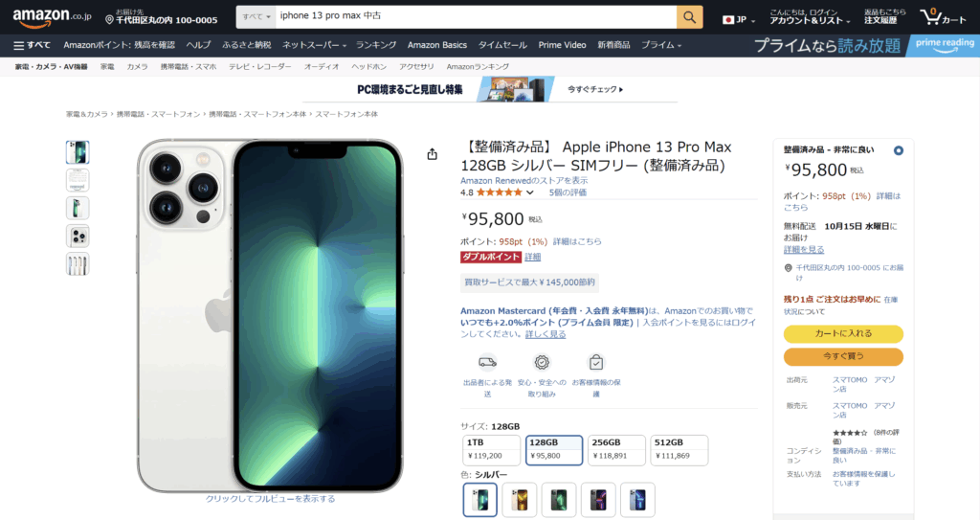The image size is (980, 520).
Task: Select the gold color swatch
Action: coord(520,500)
